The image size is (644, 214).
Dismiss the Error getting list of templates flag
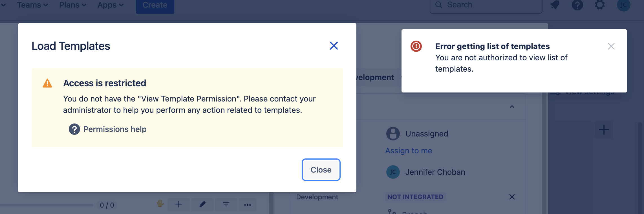[611, 46]
